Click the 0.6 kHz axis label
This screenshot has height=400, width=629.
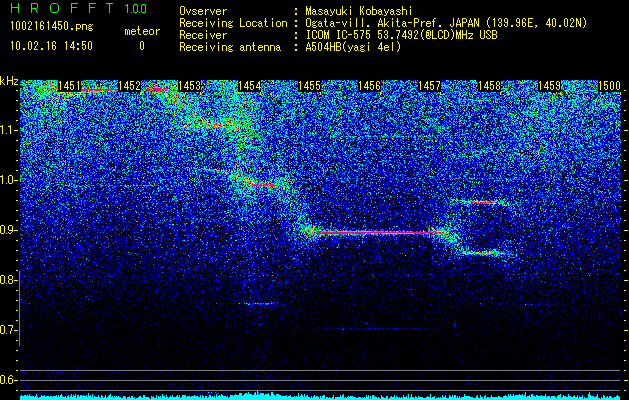click(9, 380)
